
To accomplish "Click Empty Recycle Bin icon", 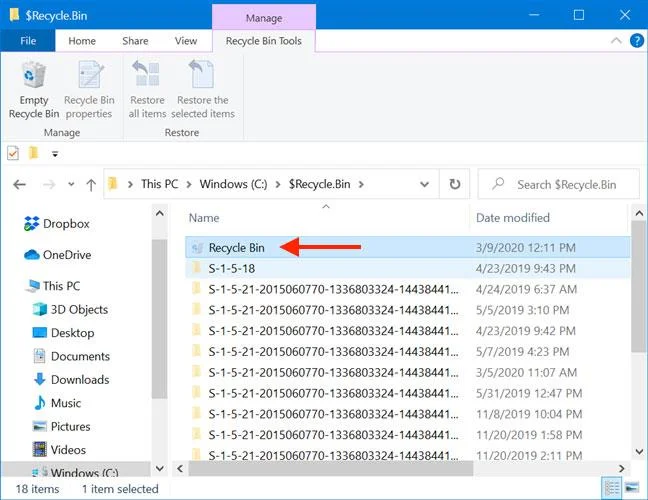I will (x=33, y=74).
